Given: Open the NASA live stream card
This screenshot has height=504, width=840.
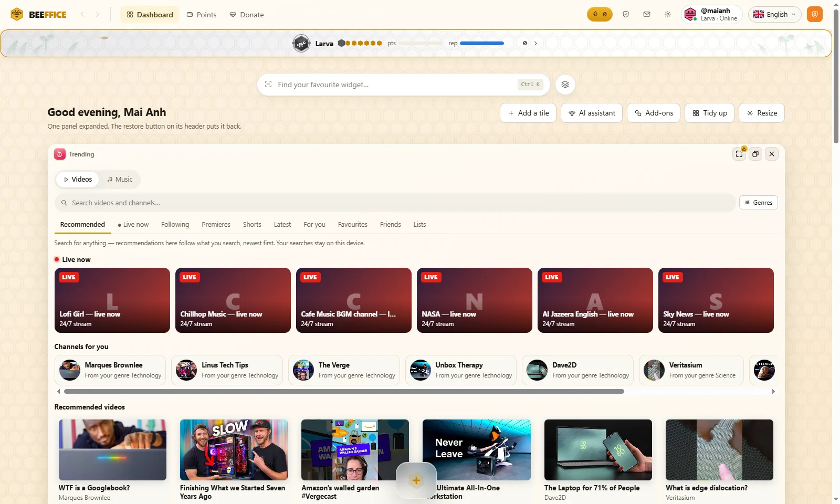Looking at the screenshot, I should pyautogui.click(x=475, y=300).
